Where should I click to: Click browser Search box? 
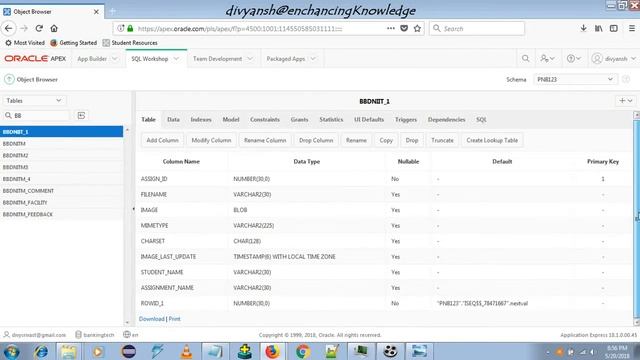(476, 29)
